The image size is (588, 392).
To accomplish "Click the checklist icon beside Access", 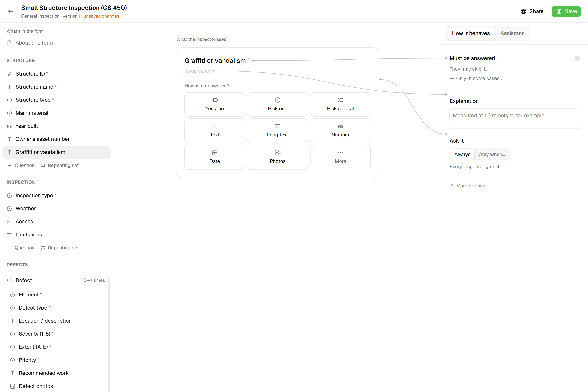I will point(10,222).
